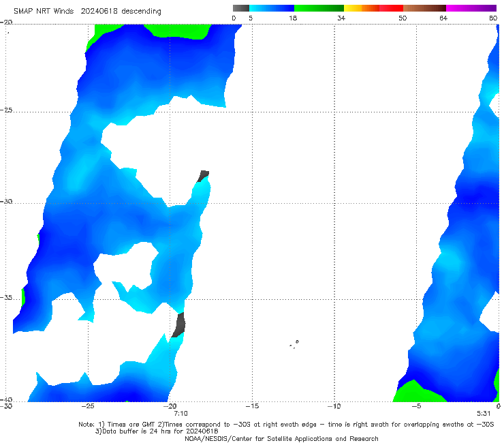Click the colorbar label '34'

coord(341,18)
